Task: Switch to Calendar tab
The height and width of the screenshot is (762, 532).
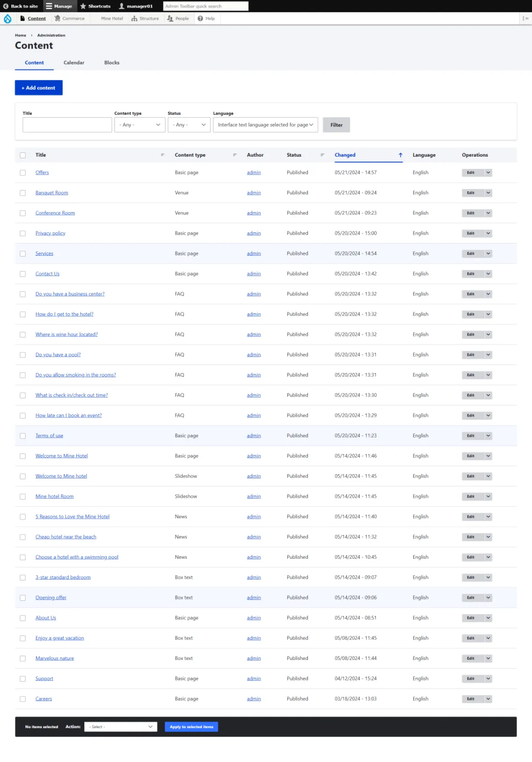Action: 74,63
